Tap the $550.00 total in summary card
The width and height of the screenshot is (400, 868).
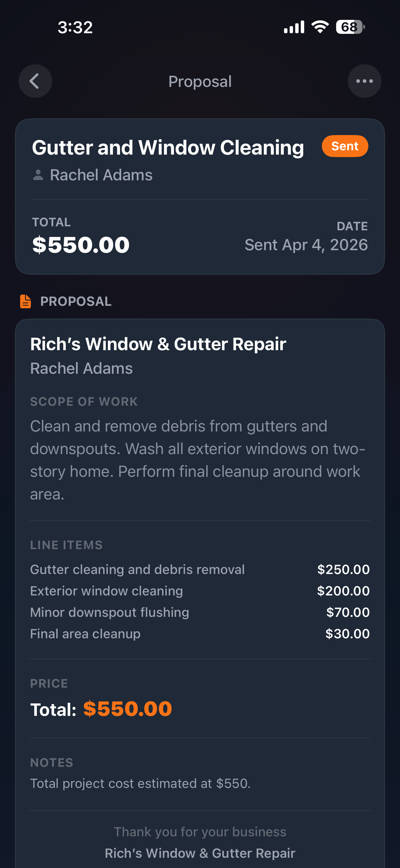point(81,245)
